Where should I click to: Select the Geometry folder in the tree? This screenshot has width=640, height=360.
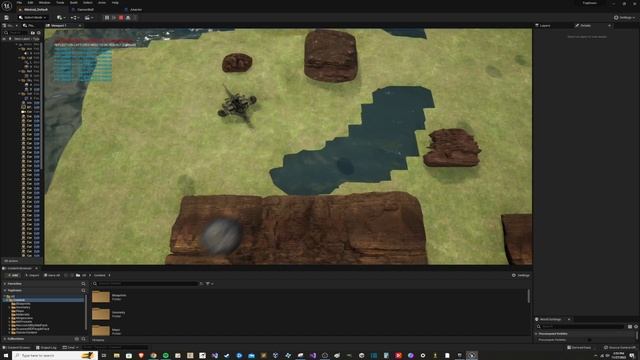tap(22, 307)
